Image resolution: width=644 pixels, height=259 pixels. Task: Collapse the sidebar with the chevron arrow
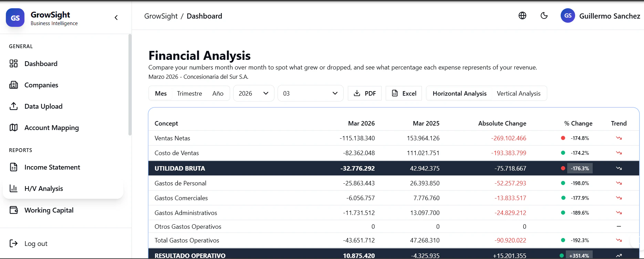click(116, 18)
